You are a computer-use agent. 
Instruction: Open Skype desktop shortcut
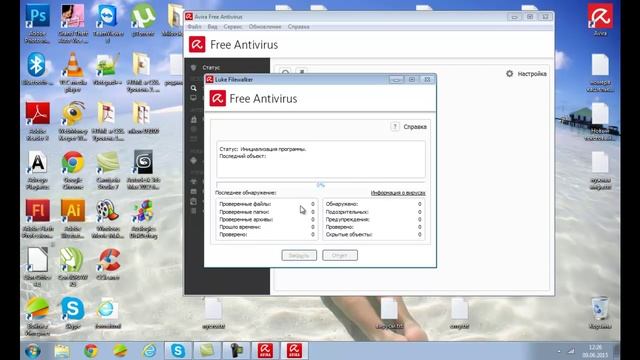click(x=73, y=313)
